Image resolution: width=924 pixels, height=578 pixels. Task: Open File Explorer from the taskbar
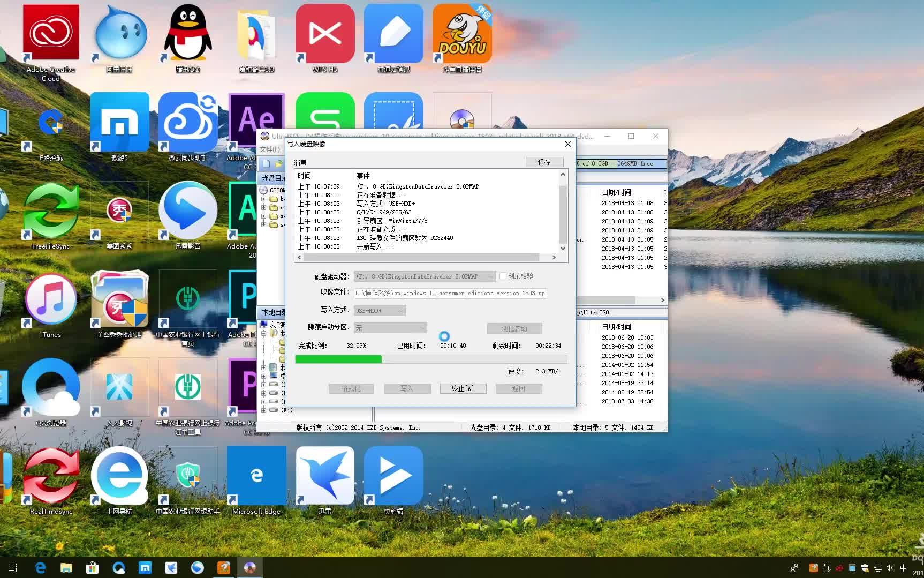(x=66, y=567)
